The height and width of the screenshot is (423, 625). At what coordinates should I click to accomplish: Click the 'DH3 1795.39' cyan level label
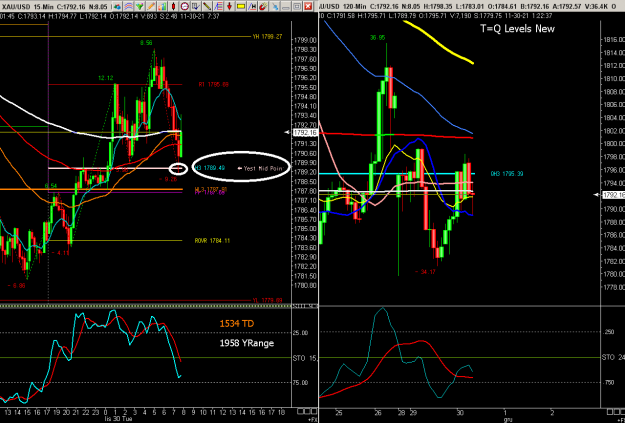coord(507,174)
